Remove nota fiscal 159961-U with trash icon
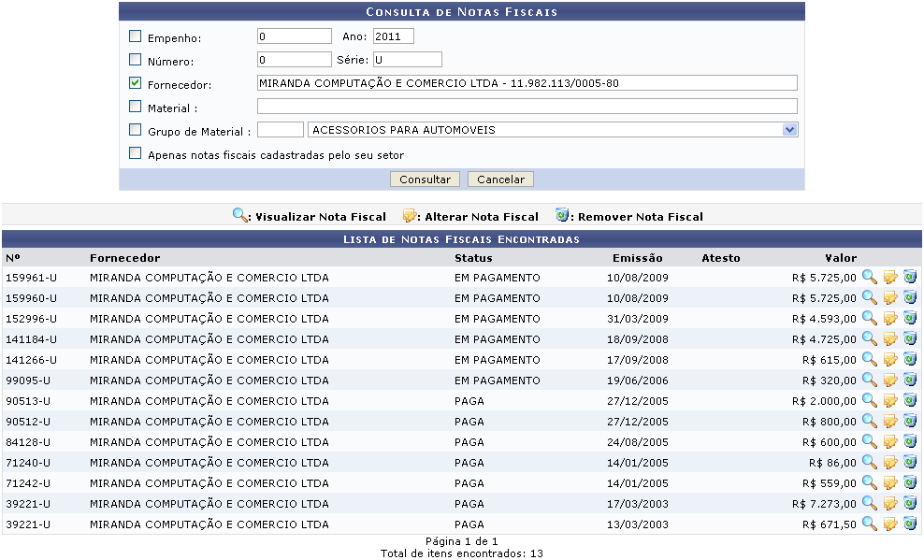The width and height of the screenshot is (924, 560). pyautogui.click(x=910, y=277)
